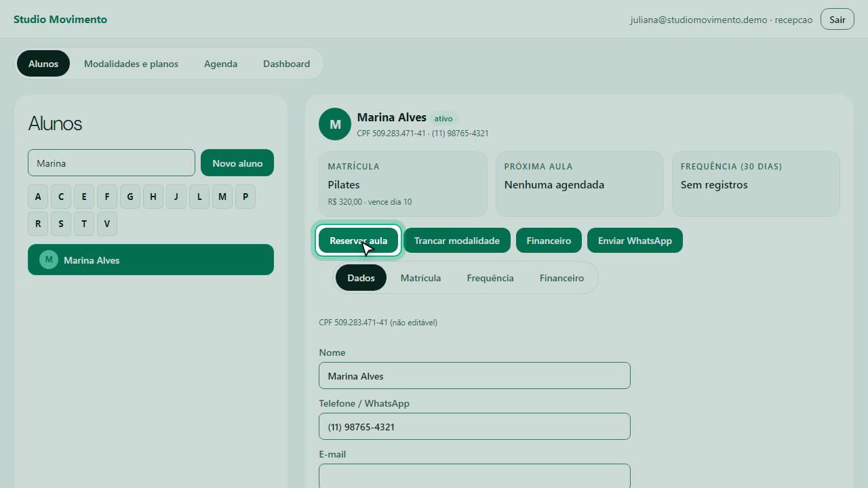
Task: Click the Nome input field
Action: pyautogui.click(x=475, y=375)
